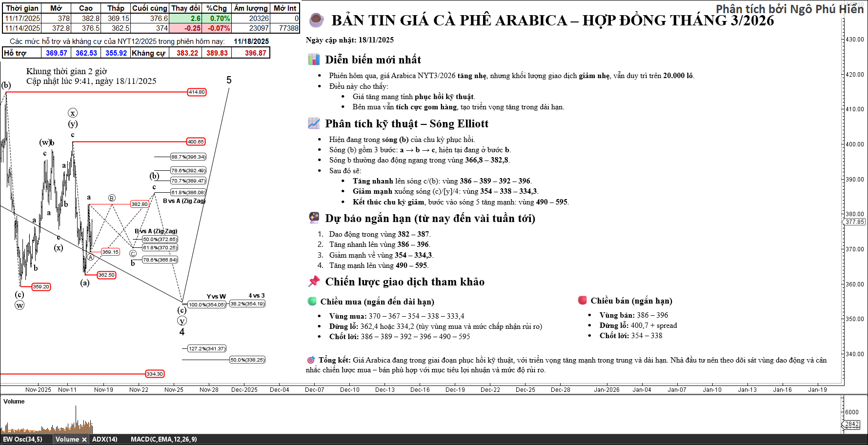Click the red pushpin icon by Chiến lược
This screenshot has height=445, width=868.
tap(314, 282)
